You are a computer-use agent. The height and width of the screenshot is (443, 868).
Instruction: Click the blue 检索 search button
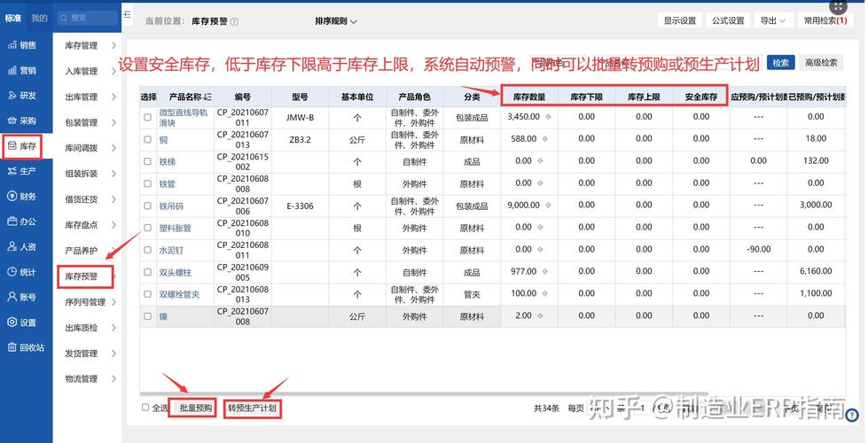pyautogui.click(x=780, y=63)
